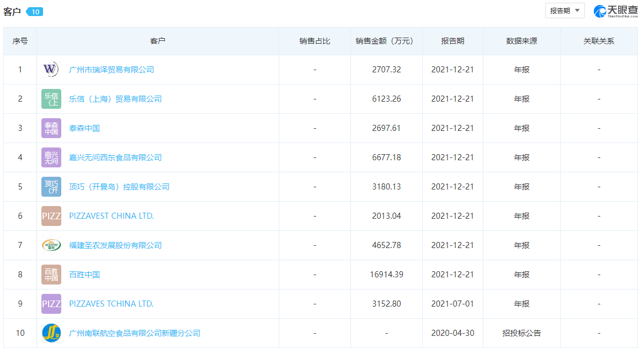Image resolution: width=644 pixels, height=353 pixels.
Task: Select the sales amount 4652.78
Action: (386, 245)
